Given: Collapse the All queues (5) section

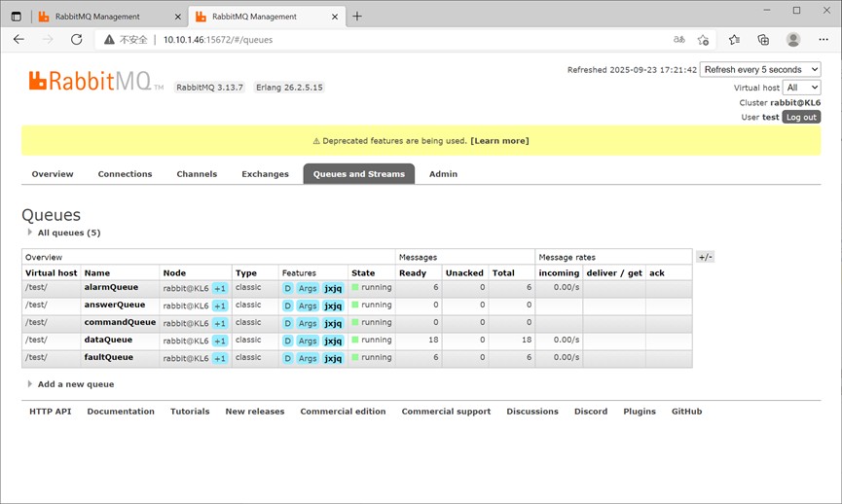Looking at the screenshot, I should [x=68, y=233].
